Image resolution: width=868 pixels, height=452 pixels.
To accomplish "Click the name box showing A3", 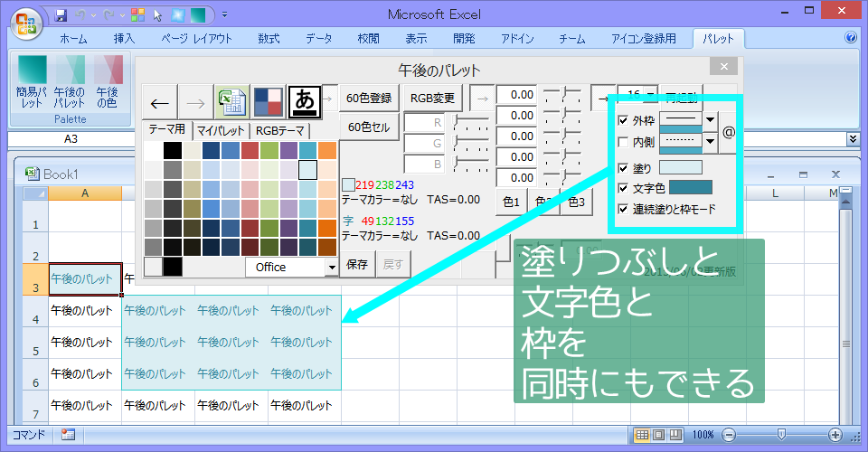I will point(71,139).
